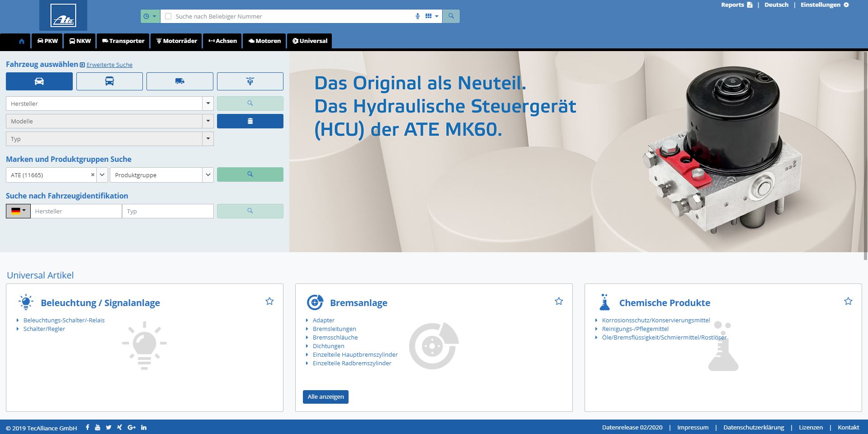The width and height of the screenshot is (868, 434).
Task: Select the van vehicle type button
Action: [x=179, y=81]
